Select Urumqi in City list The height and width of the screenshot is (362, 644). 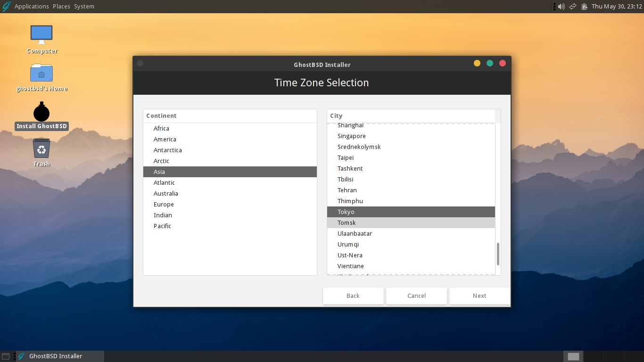tap(411, 245)
